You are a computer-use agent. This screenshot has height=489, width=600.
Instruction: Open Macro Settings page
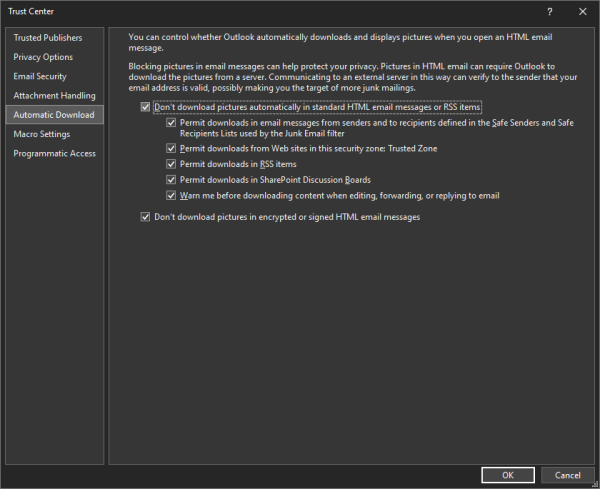click(x=55, y=134)
